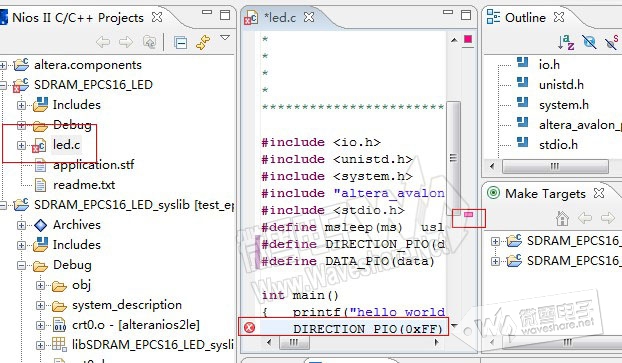Toggle Hide Fields filter in Outline
Viewport: 622px width, 363px height.
click(x=589, y=42)
